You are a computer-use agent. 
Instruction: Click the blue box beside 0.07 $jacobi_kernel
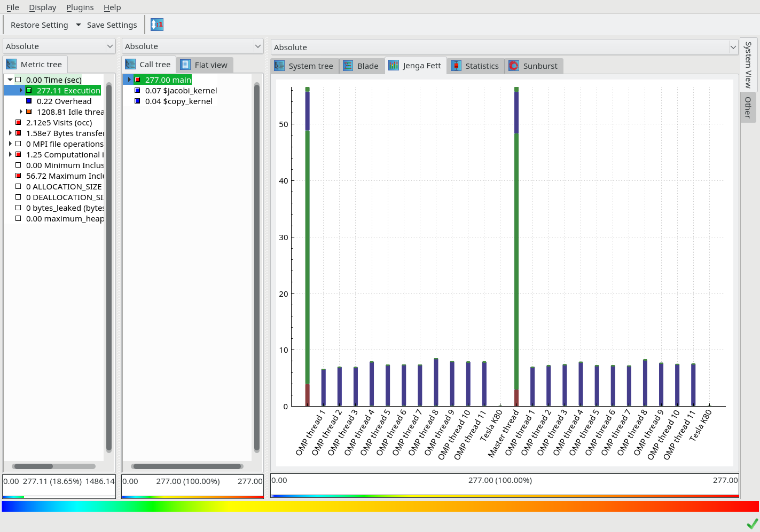[x=137, y=90]
